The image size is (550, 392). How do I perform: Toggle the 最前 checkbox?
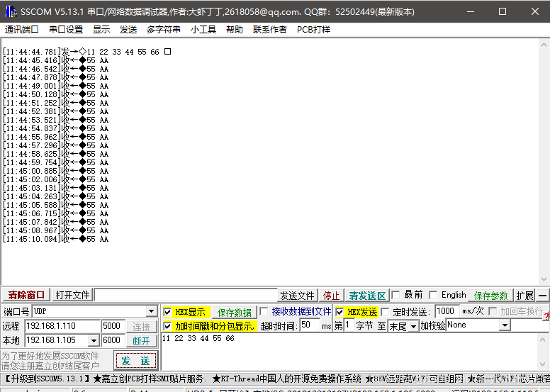click(395, 295)
